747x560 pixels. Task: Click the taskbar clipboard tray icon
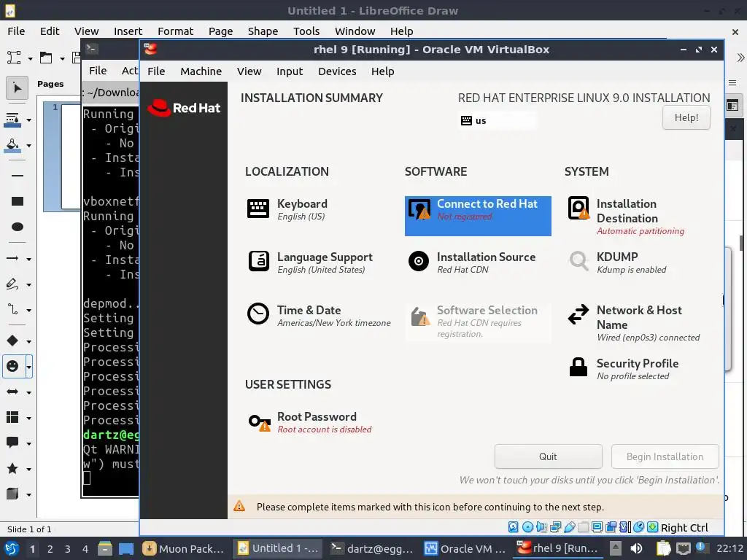[663, 548]
